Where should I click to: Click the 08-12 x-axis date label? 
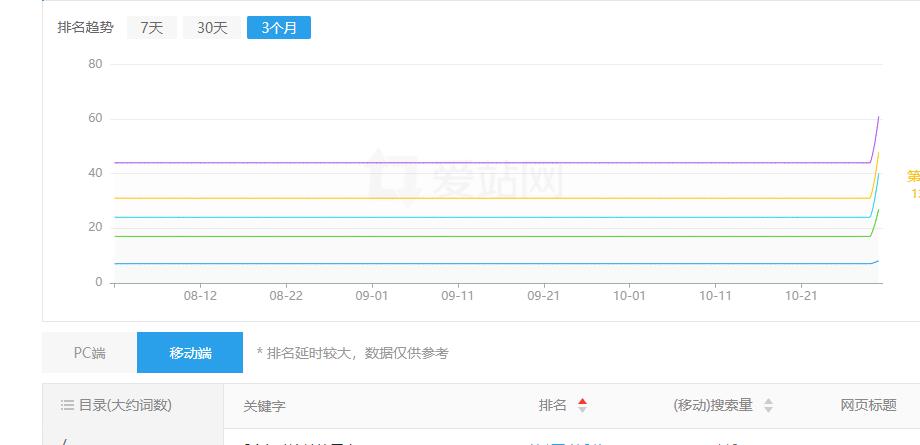pyautogui.click(x=200, y=296)
